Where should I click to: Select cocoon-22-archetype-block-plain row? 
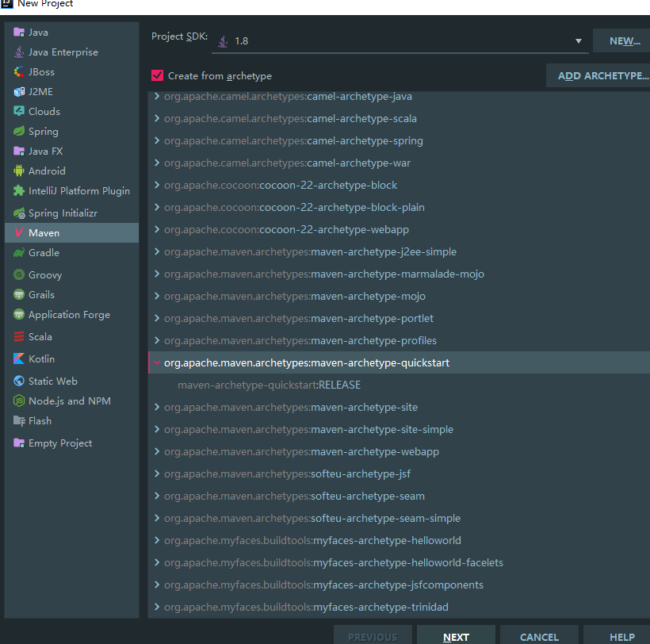tap(400, 207)
